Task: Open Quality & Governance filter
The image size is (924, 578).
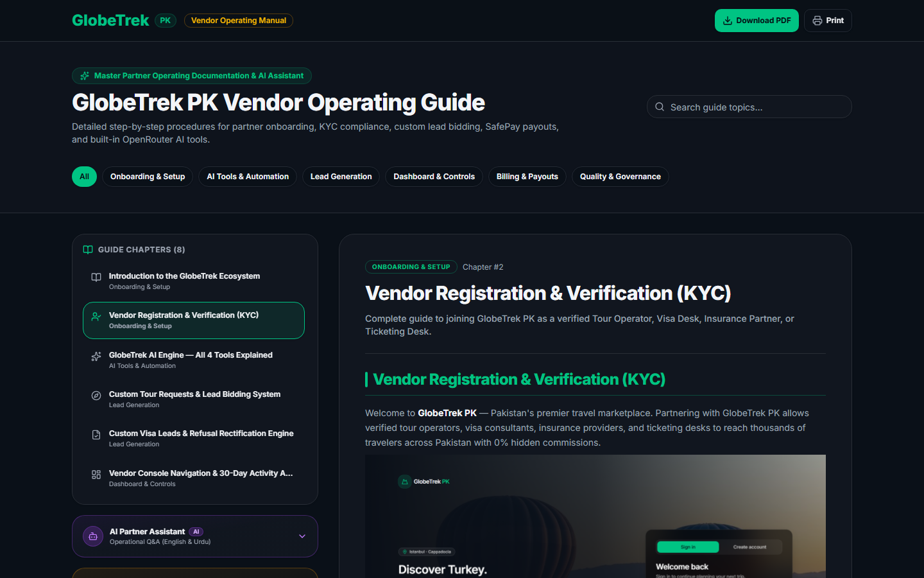Action: click(x=620, y=177)
